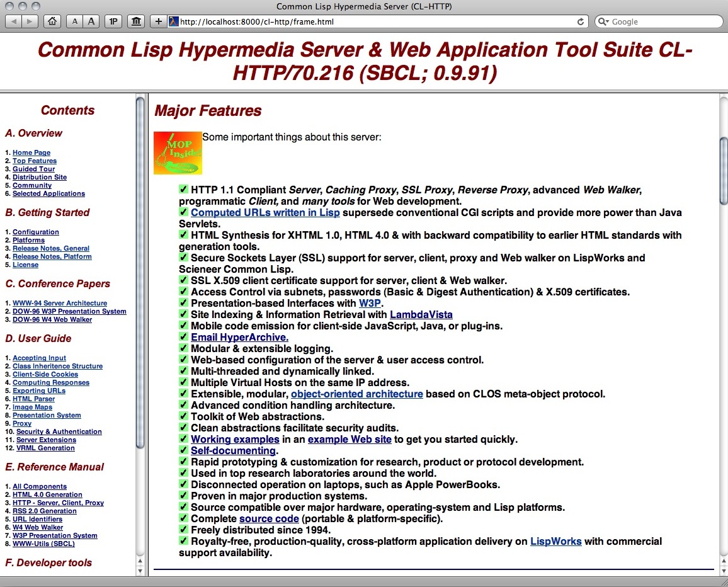
Task: Open the Guided Tour link
Action: tap(33, 169)
